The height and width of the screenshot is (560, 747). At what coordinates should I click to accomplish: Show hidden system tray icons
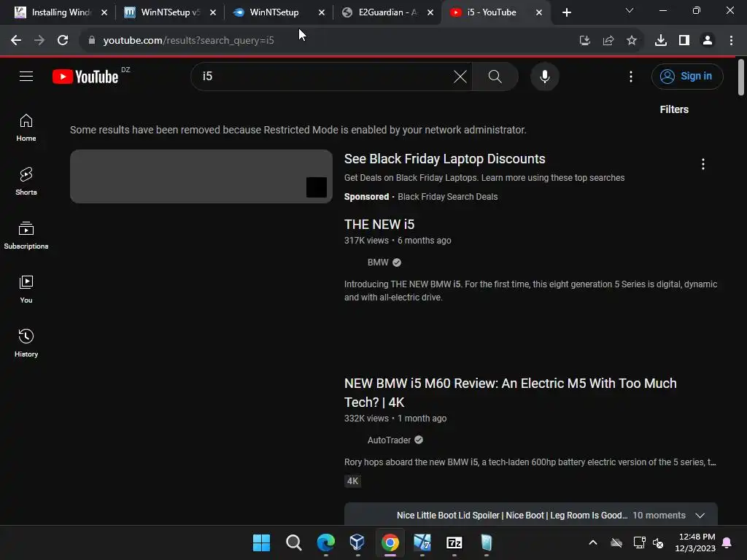pos(592,542)
